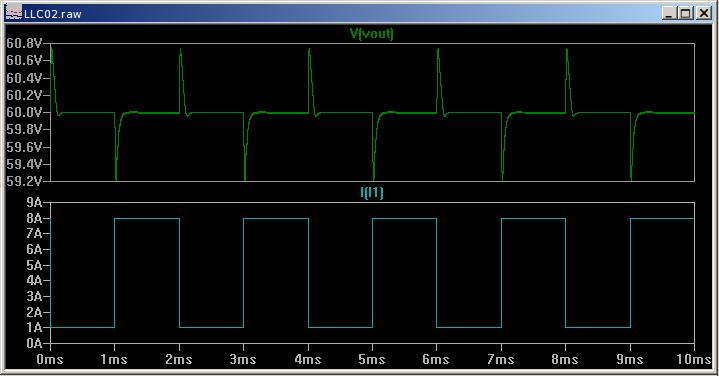Click the LLC02.raw title text

(x=53, y=14)
